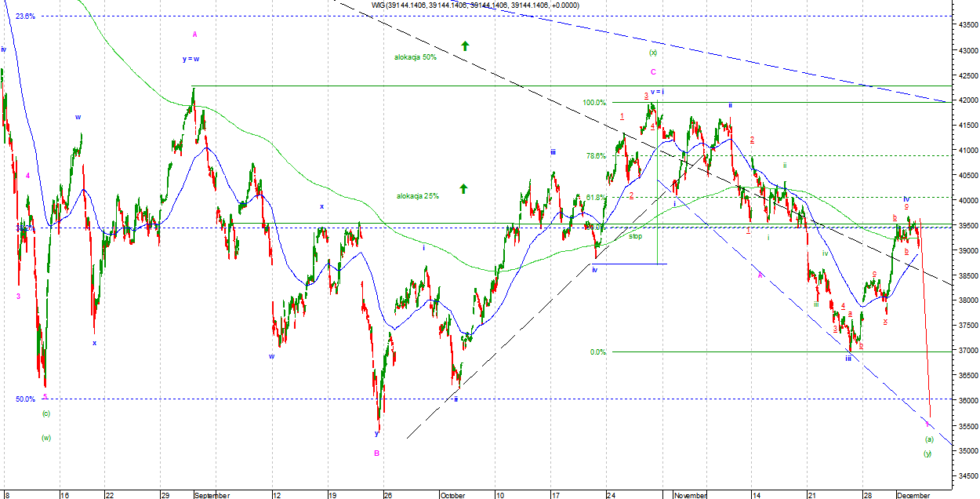Select the alokacja 50% text label

click(416, 57)
